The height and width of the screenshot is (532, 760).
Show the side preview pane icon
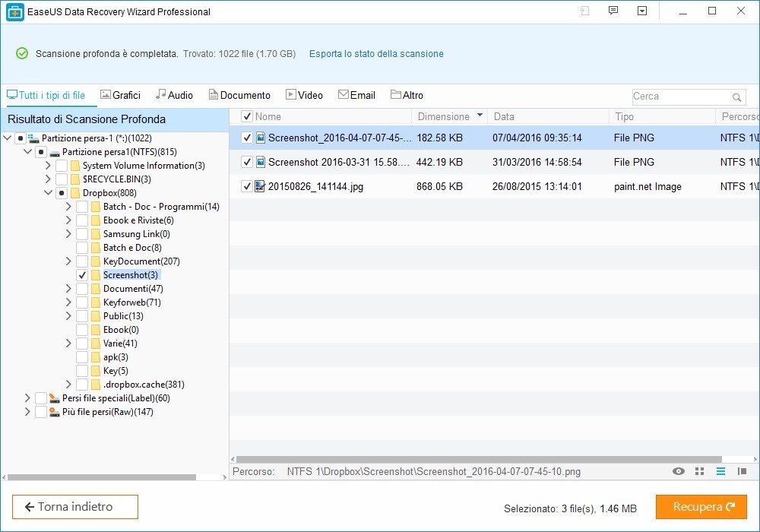(x=743, y=472)
